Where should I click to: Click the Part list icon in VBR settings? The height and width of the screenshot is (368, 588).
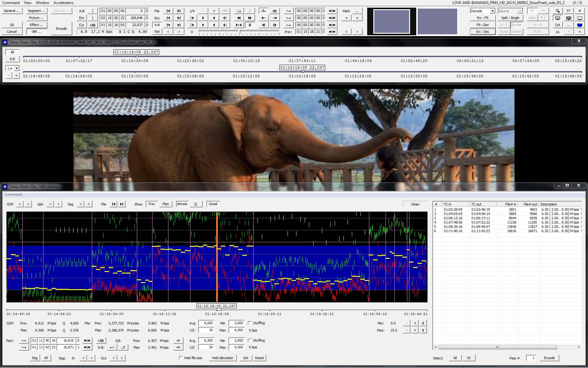pos(101,340)
